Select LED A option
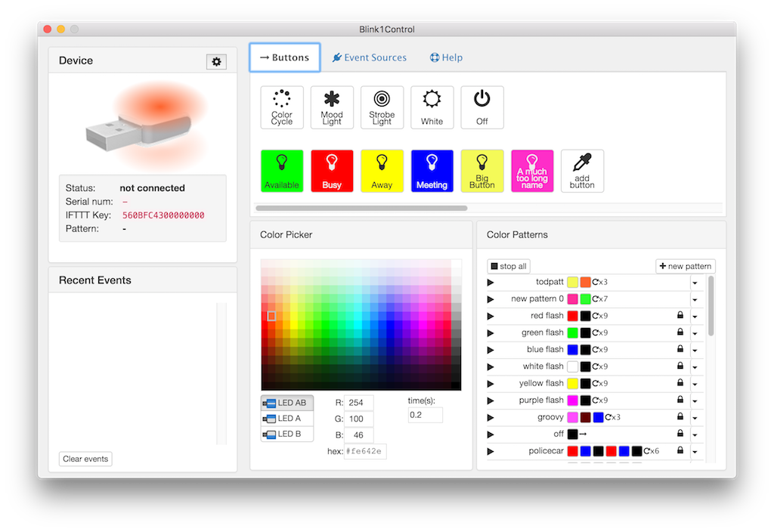Image resolution: width=774 pixels, height=532 pixels. click(x=286, y=419)
